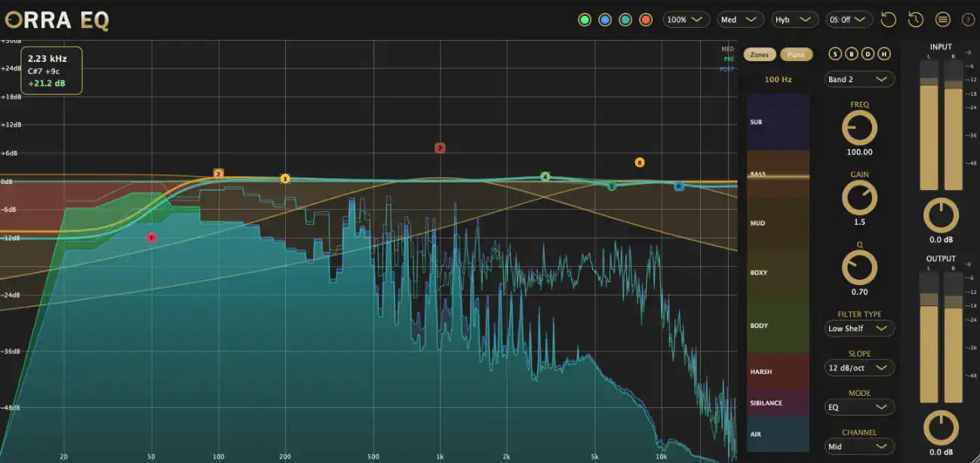Click the SUB frequency zone
Viewport: 980px width, 463px height.
coord(778,122)
